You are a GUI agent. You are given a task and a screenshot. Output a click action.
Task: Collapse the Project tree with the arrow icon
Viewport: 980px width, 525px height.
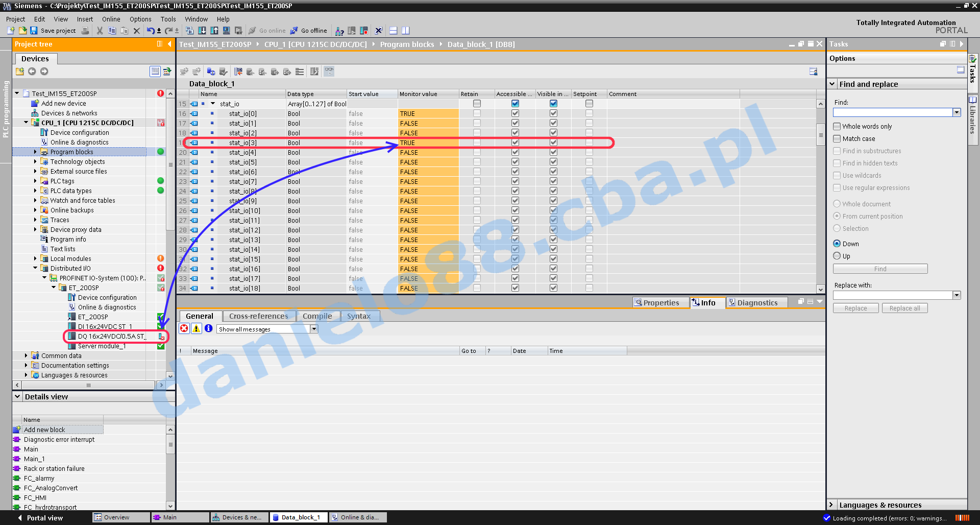pyautogui.click(x=169, y=44)
